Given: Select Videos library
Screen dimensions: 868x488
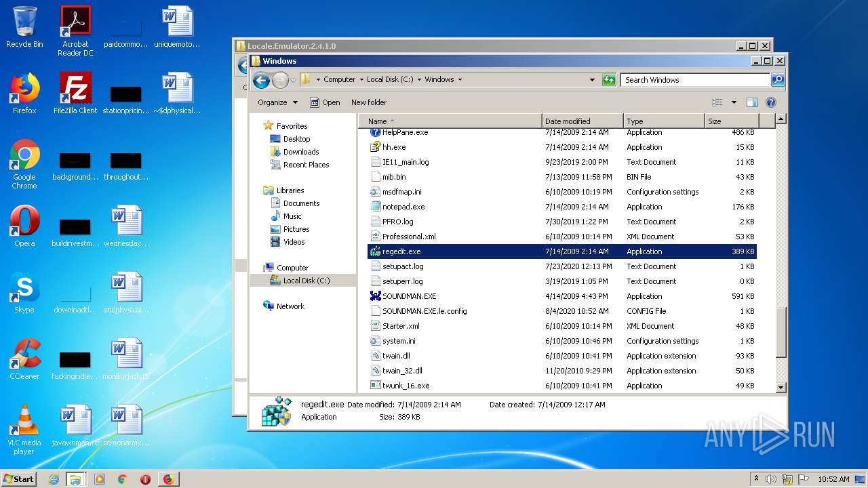Looking at the screenshot, I should click(x=294, y=242).
